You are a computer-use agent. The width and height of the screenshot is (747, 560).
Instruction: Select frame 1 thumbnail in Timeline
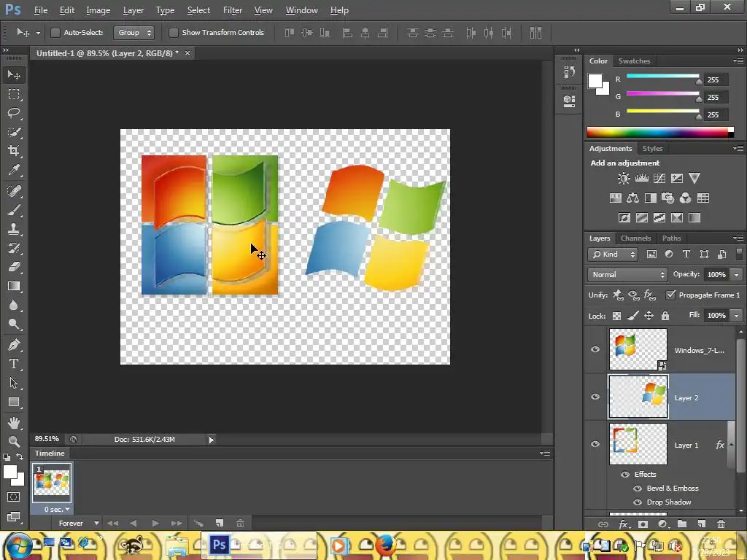(x=52, y=483)
